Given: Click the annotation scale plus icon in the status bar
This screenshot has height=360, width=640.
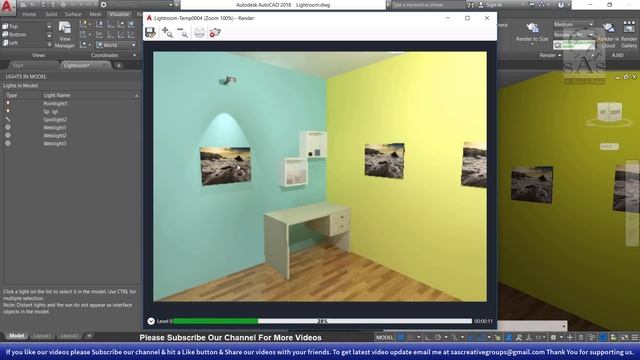Looking at the screenshot, I should tap(570, 338).
